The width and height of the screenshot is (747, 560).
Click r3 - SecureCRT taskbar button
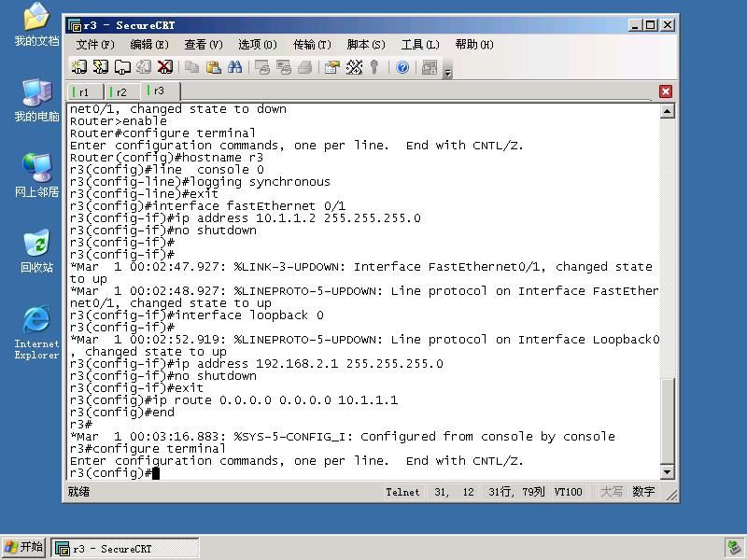pyautogui.click(x=125, y=548)
